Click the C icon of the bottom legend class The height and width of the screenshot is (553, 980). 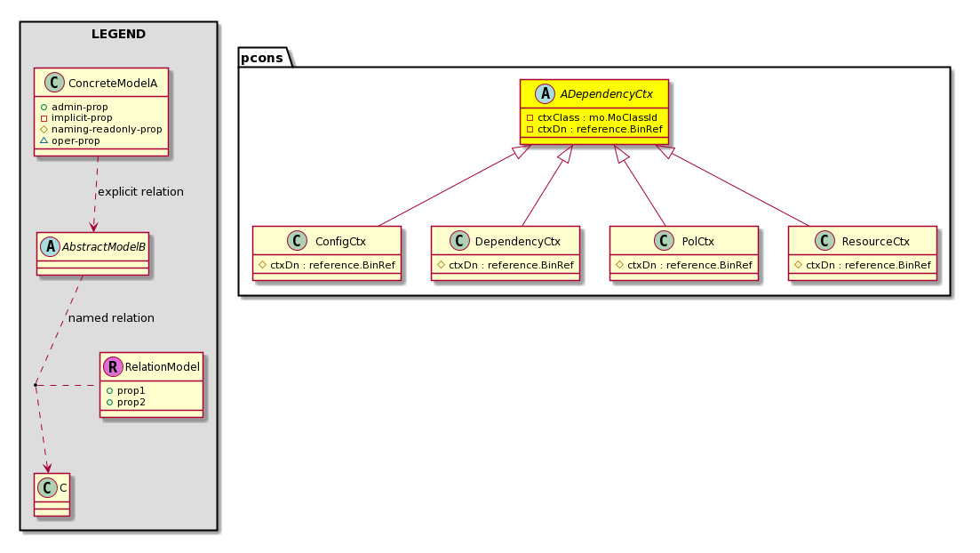[x=47, y=487]
